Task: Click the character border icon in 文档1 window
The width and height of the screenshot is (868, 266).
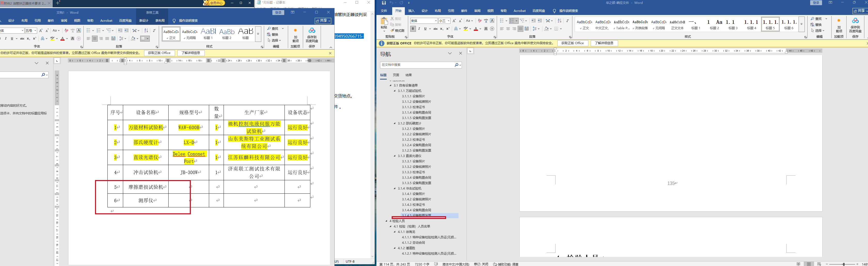Action: (x=79, y=30)
